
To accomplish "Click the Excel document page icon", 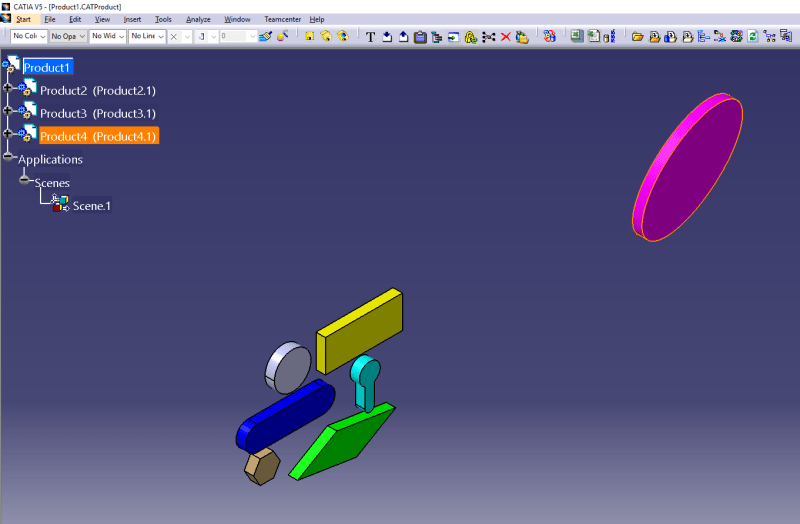I will 593,36.
